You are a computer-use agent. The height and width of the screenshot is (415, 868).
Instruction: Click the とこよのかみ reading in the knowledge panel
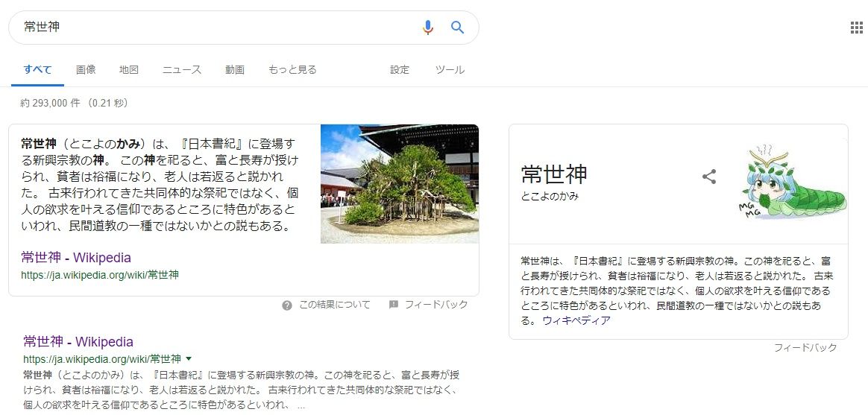coord(550,197)
